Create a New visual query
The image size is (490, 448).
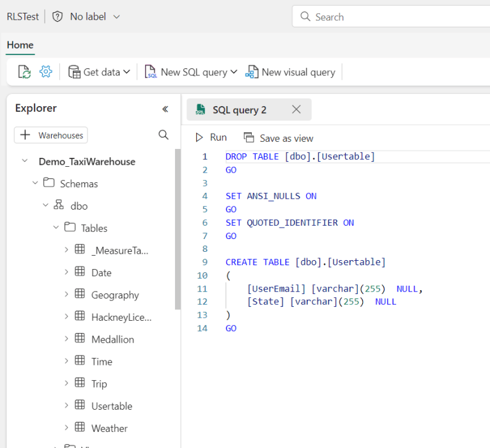point(290,72)
